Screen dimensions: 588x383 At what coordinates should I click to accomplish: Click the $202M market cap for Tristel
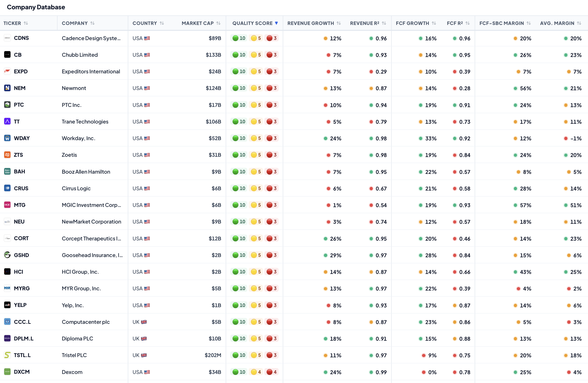pos(213,355)
